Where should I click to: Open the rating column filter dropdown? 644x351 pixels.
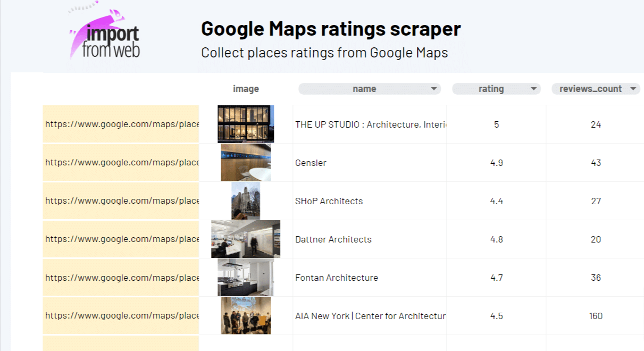tap(533, 89)
